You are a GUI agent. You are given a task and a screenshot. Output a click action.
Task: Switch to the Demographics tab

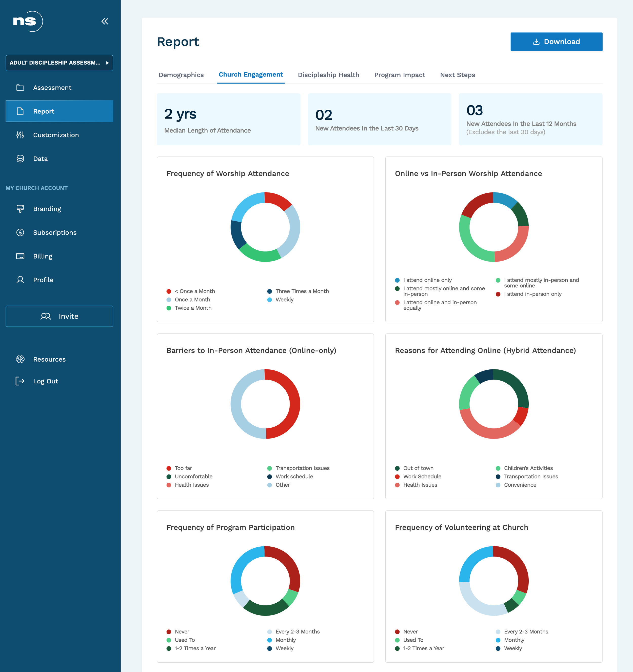point(181,75)
